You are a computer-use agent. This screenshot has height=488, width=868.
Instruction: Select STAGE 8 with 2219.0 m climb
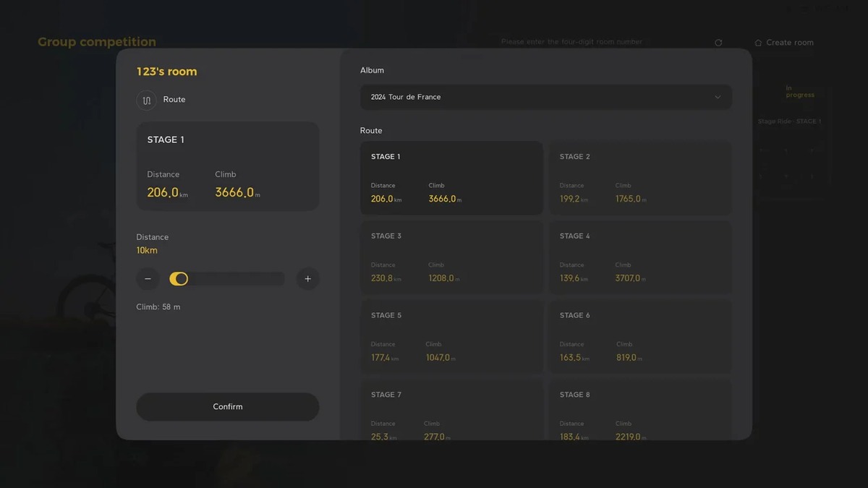639,412
